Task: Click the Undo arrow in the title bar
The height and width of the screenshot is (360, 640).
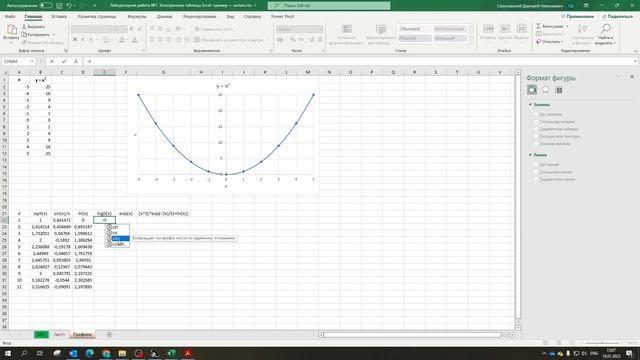Action: click(69, 6)
